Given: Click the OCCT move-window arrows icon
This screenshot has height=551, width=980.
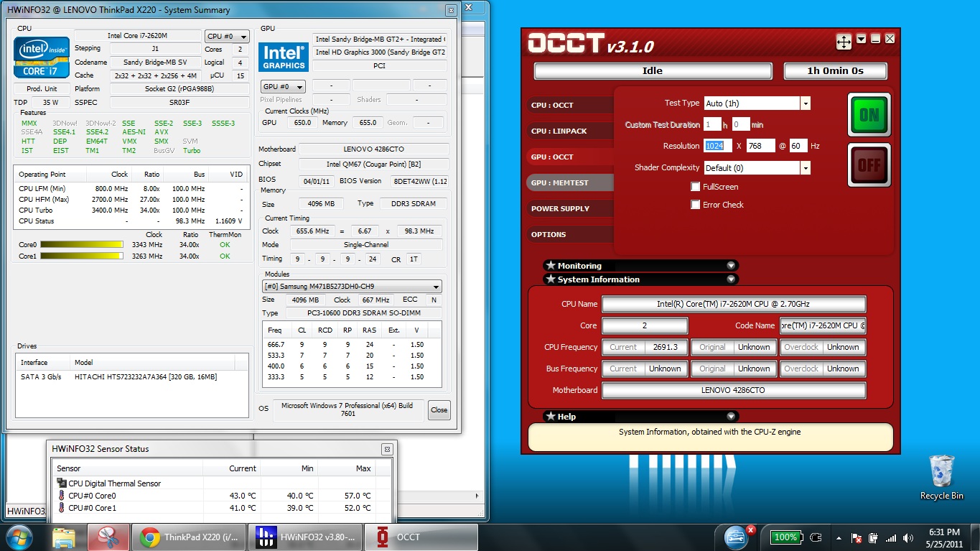Looking at the screenshot, I should pyautogui.click(x=844, y=42).
